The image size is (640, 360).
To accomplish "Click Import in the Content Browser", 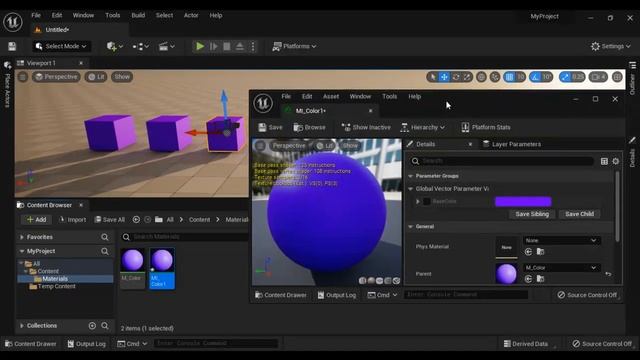I will [73, 220].
